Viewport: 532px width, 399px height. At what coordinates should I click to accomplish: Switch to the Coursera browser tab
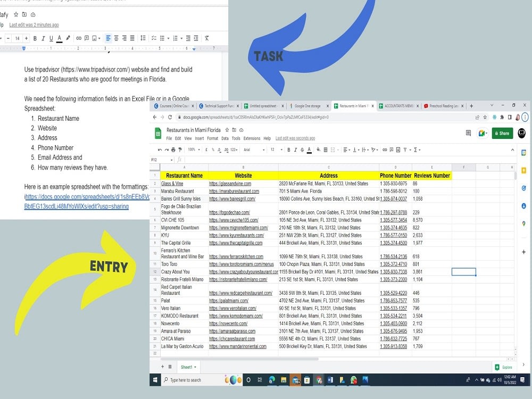(x=174, y=106)
